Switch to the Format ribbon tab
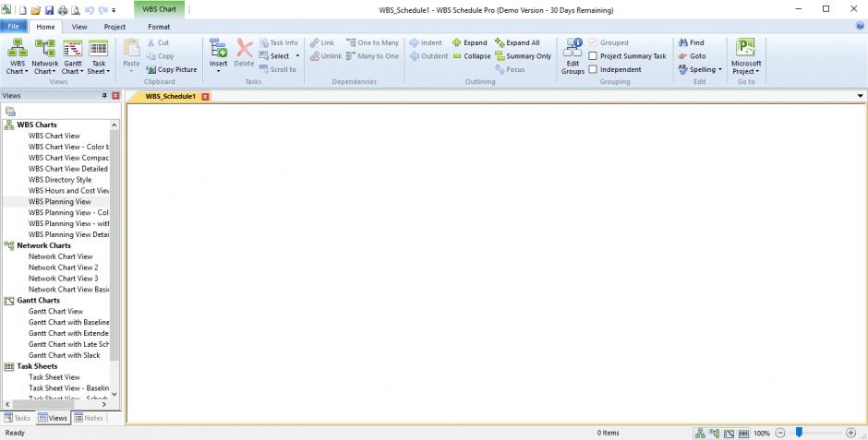 point(159,27)
